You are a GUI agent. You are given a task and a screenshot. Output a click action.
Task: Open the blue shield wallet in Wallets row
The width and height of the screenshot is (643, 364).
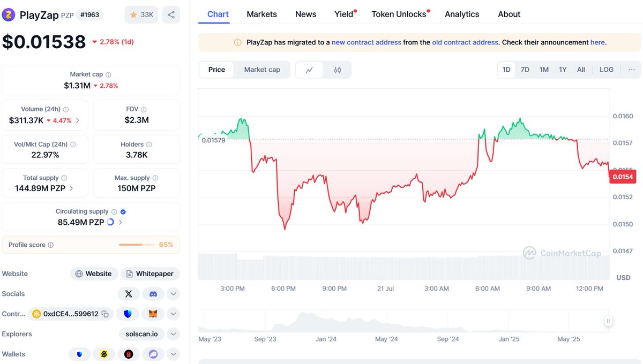click(x=80, y=354)
